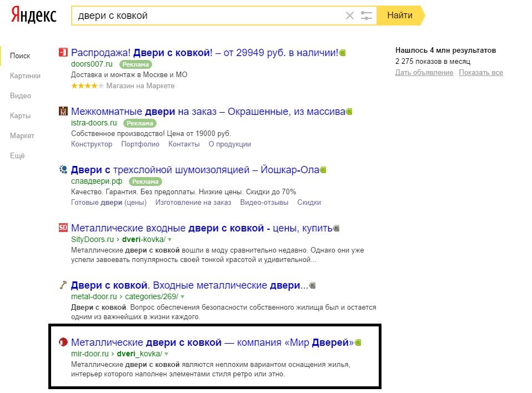
Task: Open Двери с ковкой. Входные металлические result
Action: [x=190, y=285]
